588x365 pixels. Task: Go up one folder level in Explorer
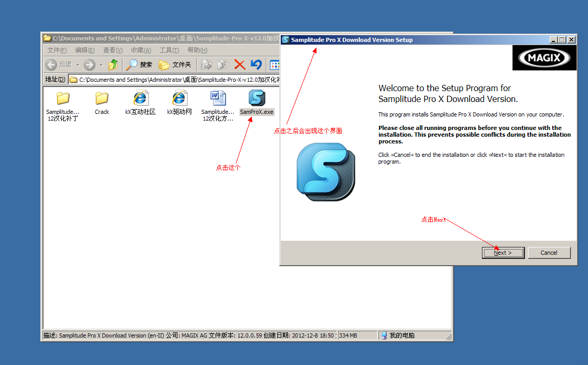(113, 65)
